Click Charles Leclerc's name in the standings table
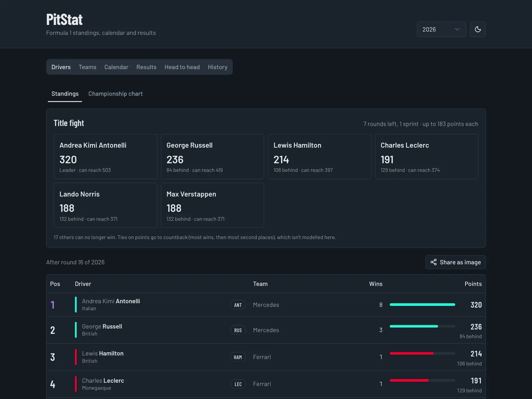 103,381
